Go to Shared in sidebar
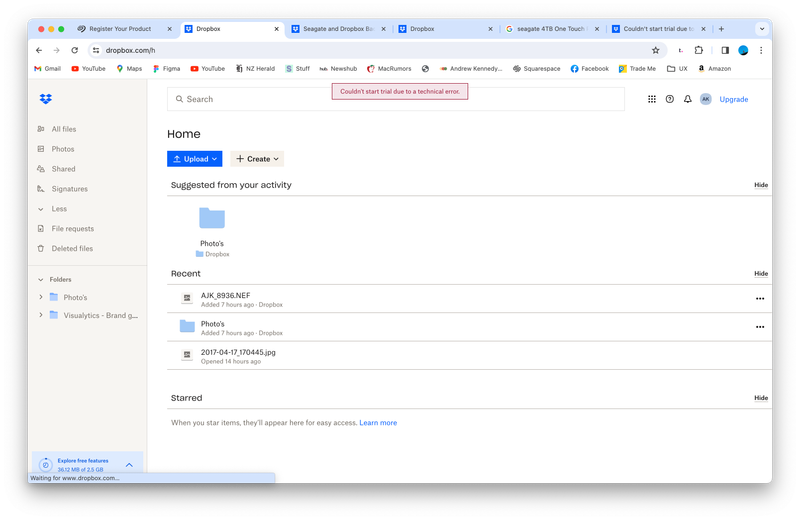 56,169
